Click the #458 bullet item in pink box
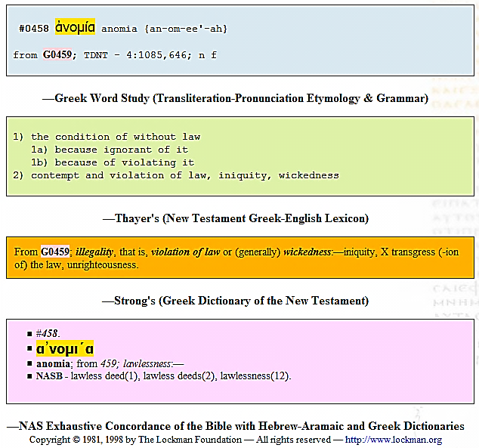Screen dimensions: 479x448 click(48, 333)
